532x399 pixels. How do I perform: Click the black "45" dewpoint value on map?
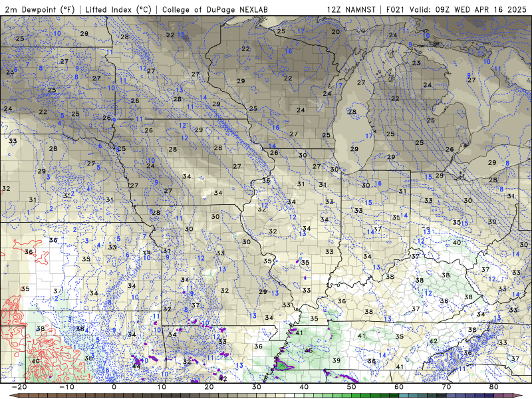click(x=309, y=350)
